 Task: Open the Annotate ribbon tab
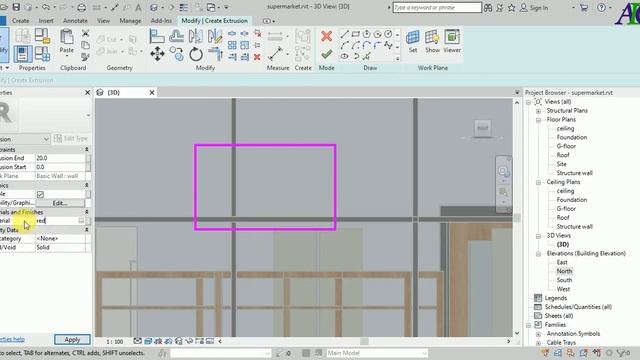point(75,20)
